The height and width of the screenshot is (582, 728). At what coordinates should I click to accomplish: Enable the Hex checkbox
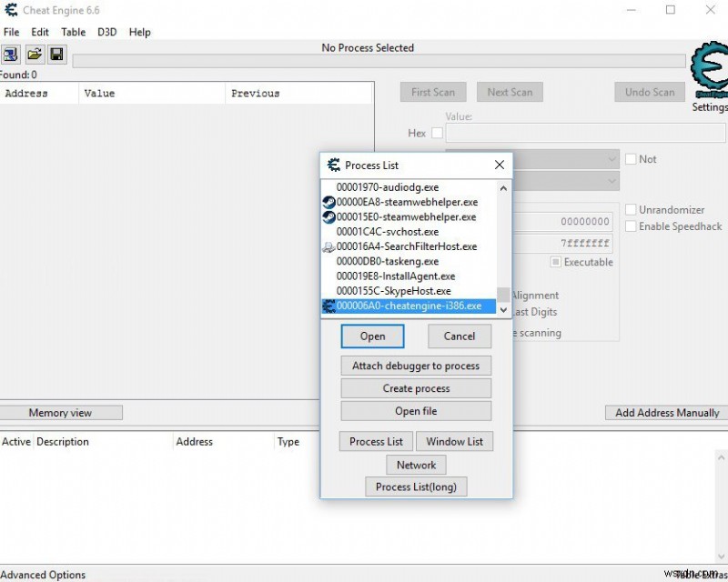(x=436, y=133)
